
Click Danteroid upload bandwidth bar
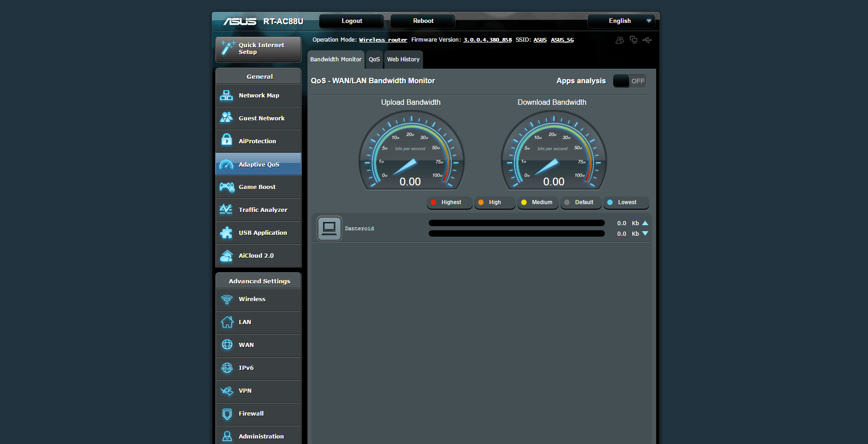517,223
